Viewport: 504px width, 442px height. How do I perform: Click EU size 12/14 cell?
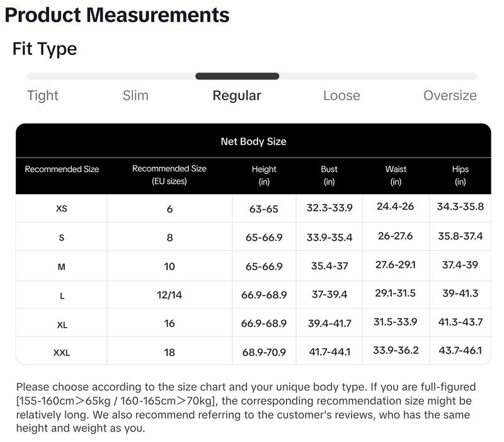click(x=169, y=295)
